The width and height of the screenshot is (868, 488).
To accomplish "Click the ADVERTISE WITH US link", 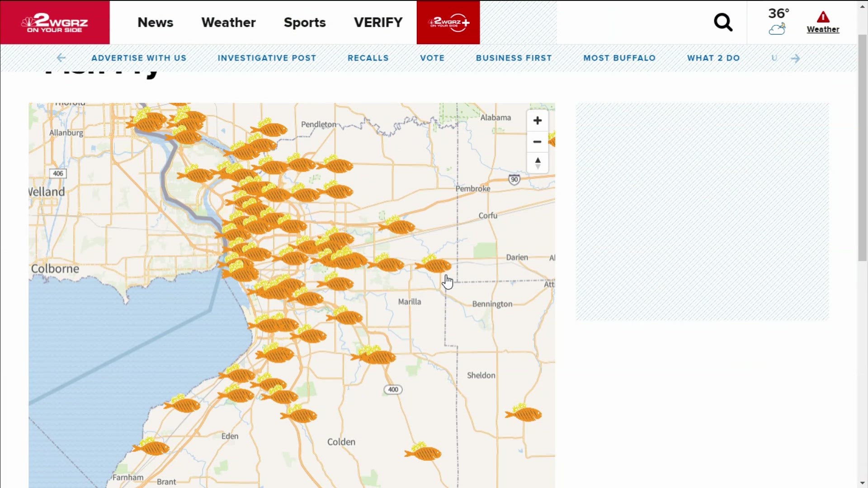I will (138, 58).
